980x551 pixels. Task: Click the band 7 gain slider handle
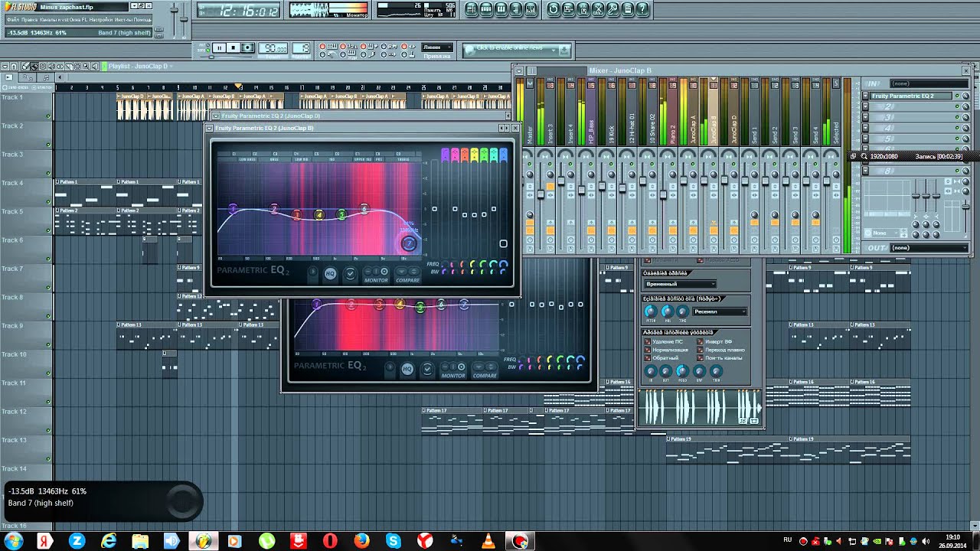503,244
